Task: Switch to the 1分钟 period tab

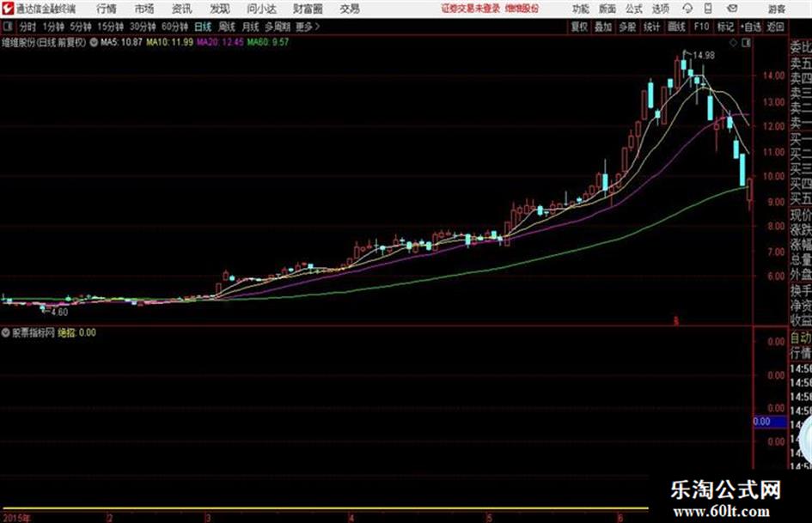Action: point(52,27)
